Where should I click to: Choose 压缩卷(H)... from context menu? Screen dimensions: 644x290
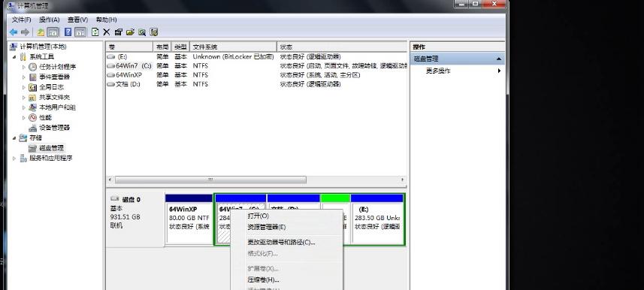pyautogui.click(x=263, y=279)
